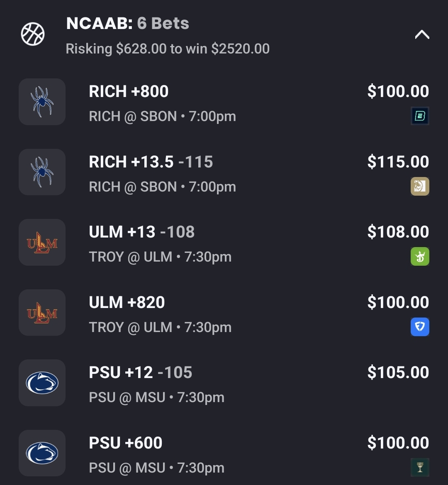Click the Penn State logo beside PSU +600
The width and height of the screenshot is (448, 485).
point(42,453)
